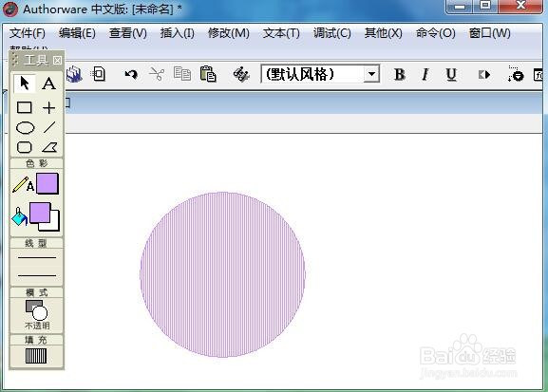Pick the ellipse drawing tool
Viewport: 548px width, 392px height.
click(25, 128)
